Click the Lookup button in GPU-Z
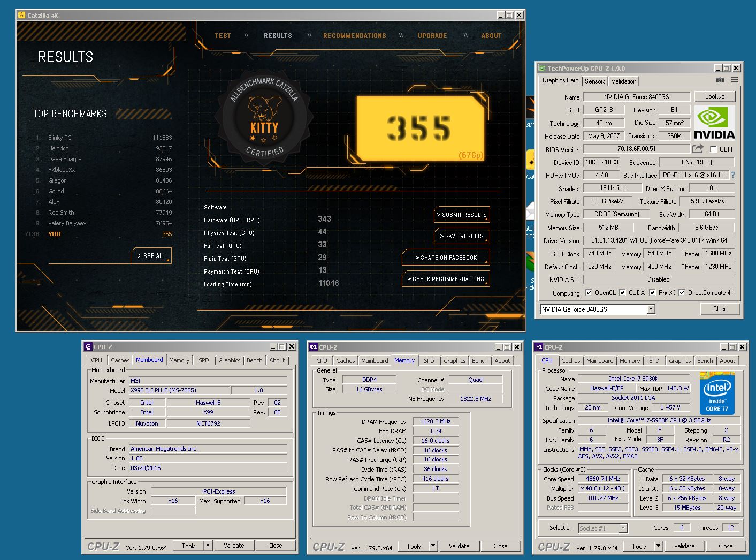Screen dimensions: 756x560 715,96
